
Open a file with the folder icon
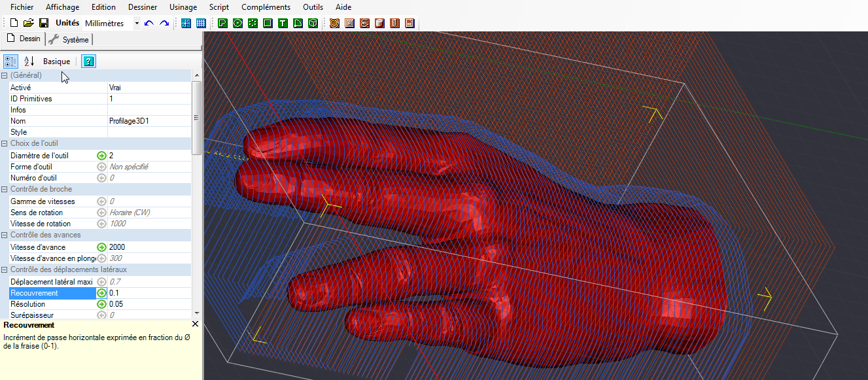pos(29,23)
